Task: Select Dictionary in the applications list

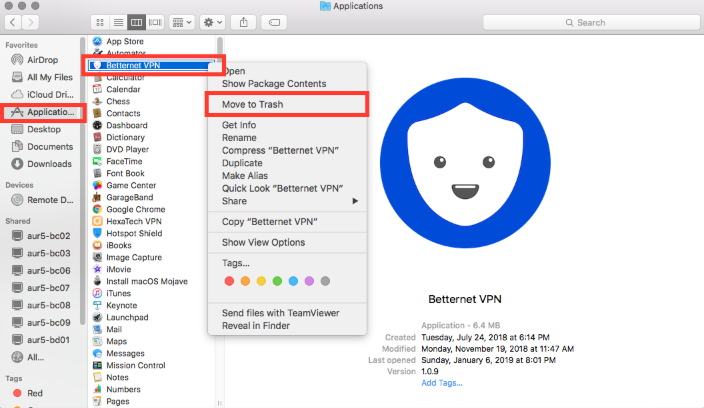Action: (119, 137)
